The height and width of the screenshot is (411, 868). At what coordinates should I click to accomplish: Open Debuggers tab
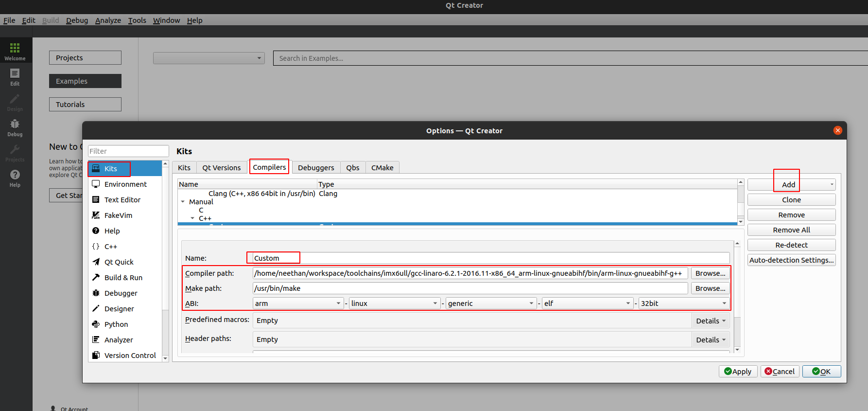tap(316, 167)
